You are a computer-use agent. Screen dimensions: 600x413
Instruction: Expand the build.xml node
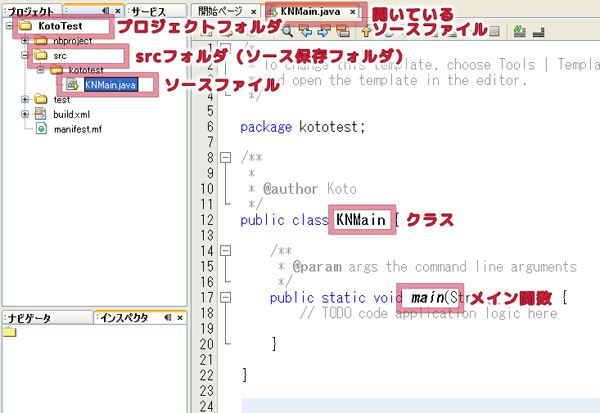(25, 114)
